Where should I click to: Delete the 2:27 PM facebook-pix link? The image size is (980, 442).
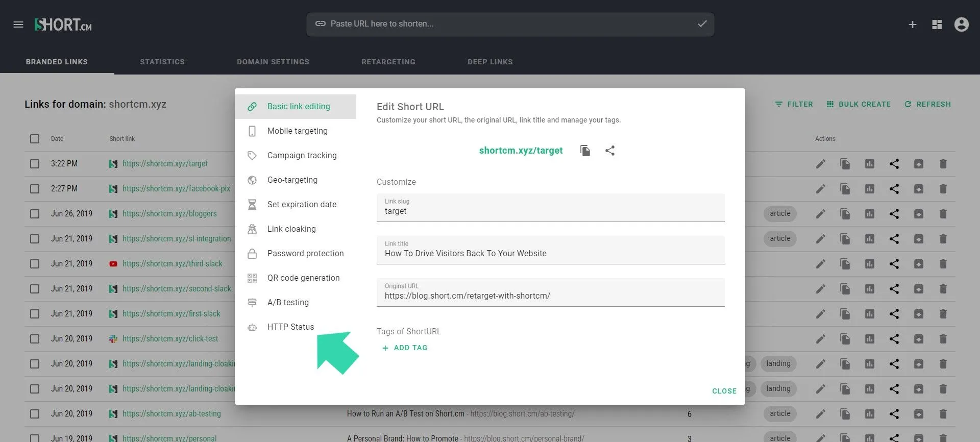coord(943,189)
